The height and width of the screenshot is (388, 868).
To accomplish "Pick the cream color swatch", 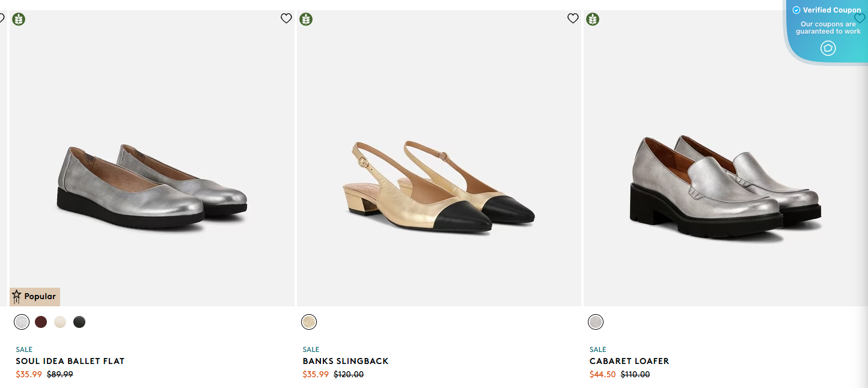I will 60,322.
